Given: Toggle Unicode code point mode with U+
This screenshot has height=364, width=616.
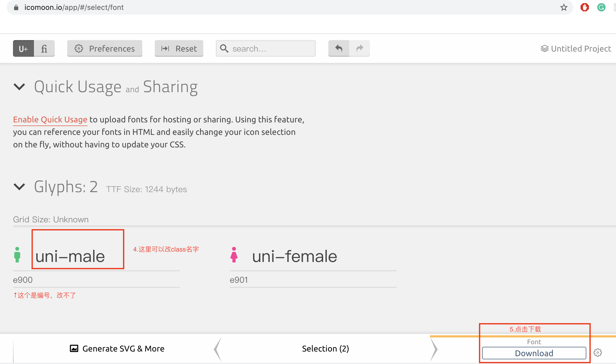Looking at the screenshot, I should click(x=23, y=48).
